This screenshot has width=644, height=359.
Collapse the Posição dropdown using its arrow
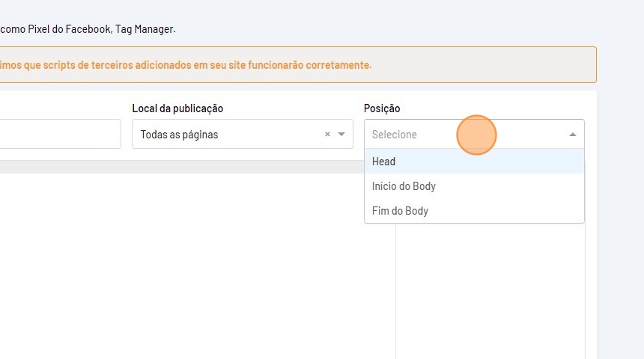[x=573, y=135]
